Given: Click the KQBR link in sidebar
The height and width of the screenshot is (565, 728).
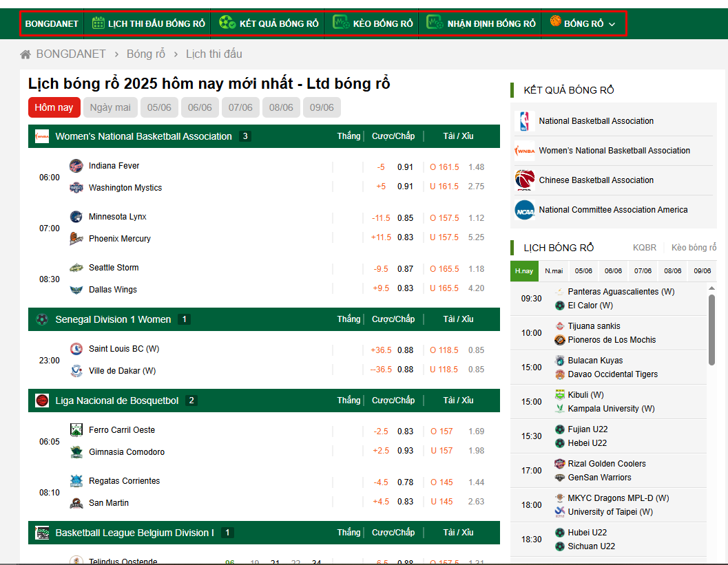Looking at the screenshot, I should click(x=645, y=248).
